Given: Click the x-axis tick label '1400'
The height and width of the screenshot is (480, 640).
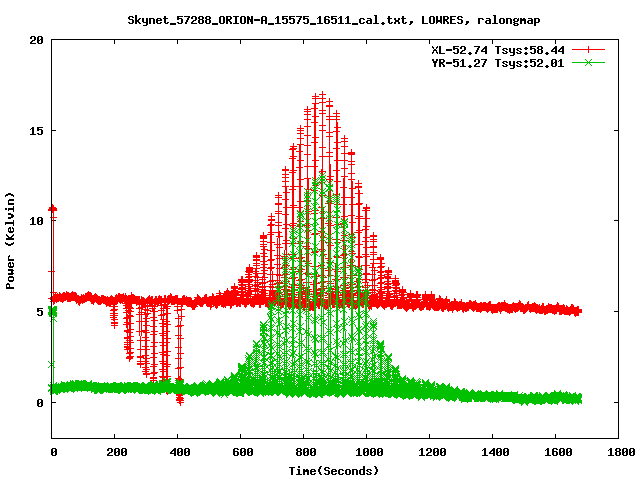Looking at the screenshot, I should (x=495, y=452).
